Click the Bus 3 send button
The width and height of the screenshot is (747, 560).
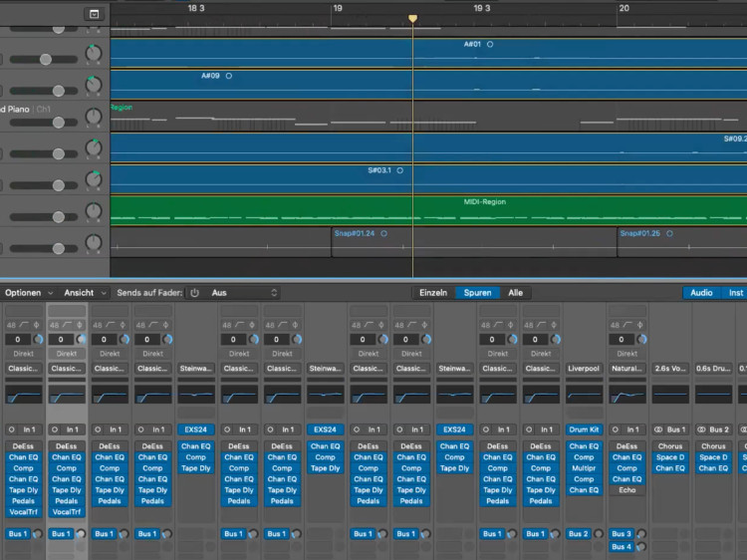tap(621, 534)
